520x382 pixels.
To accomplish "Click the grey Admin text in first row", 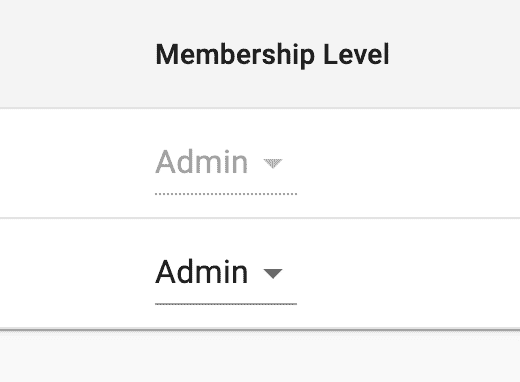I will [x=202, y=162].
